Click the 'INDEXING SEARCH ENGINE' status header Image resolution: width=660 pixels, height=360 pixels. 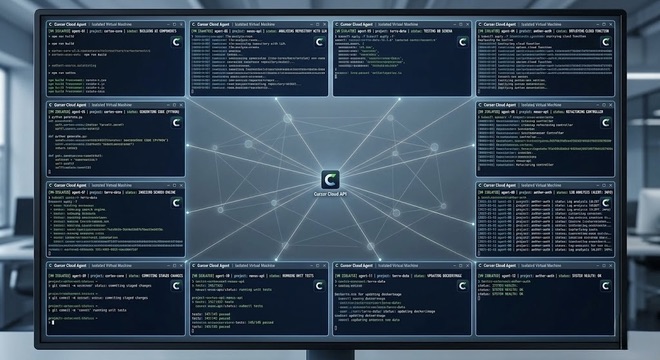coord(158,192)
